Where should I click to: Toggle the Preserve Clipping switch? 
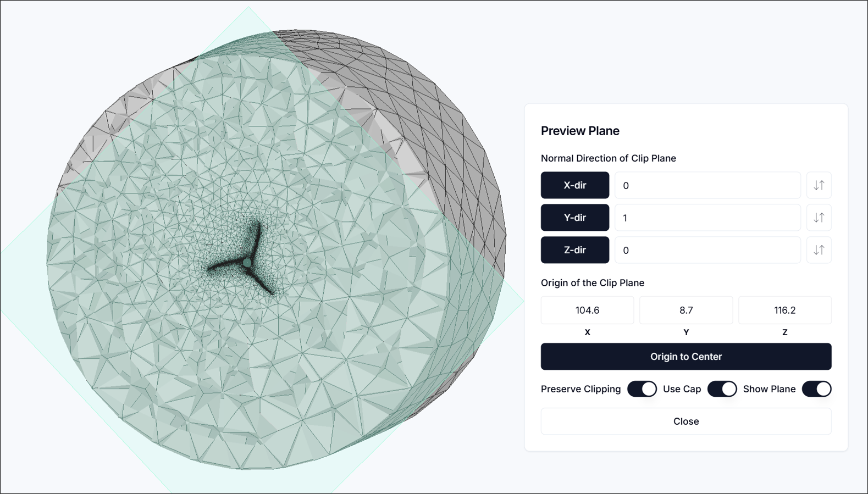[642, 389]
